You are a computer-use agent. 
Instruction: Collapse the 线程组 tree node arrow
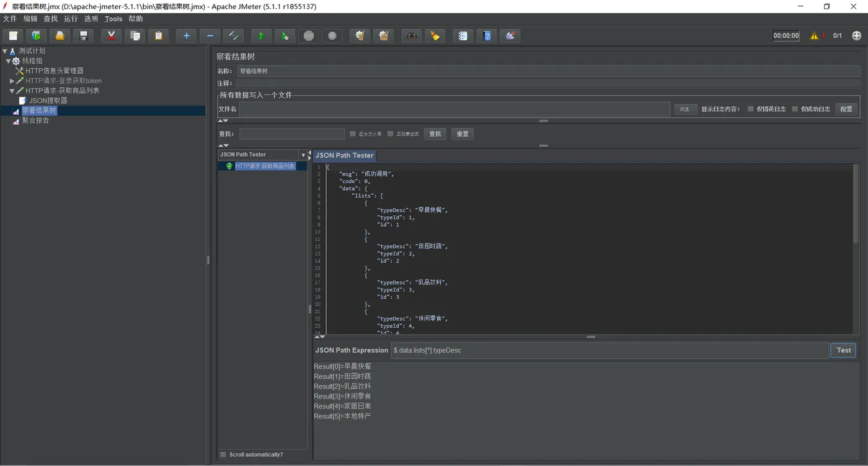click(x=8, y=61)
